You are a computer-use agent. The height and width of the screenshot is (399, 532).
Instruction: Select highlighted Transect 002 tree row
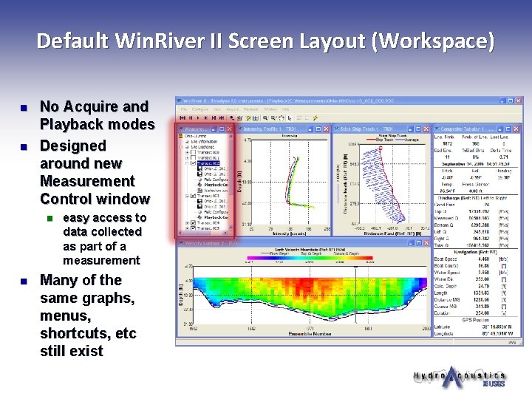click(208, 163)
